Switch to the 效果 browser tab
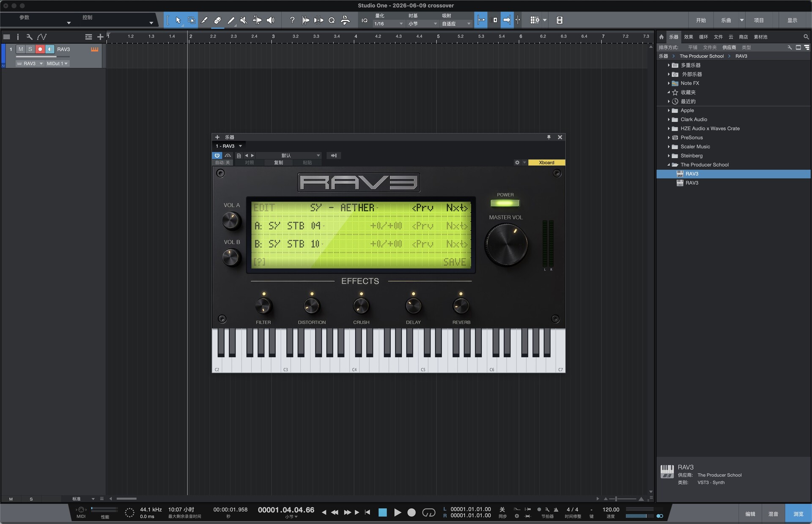 689,37
